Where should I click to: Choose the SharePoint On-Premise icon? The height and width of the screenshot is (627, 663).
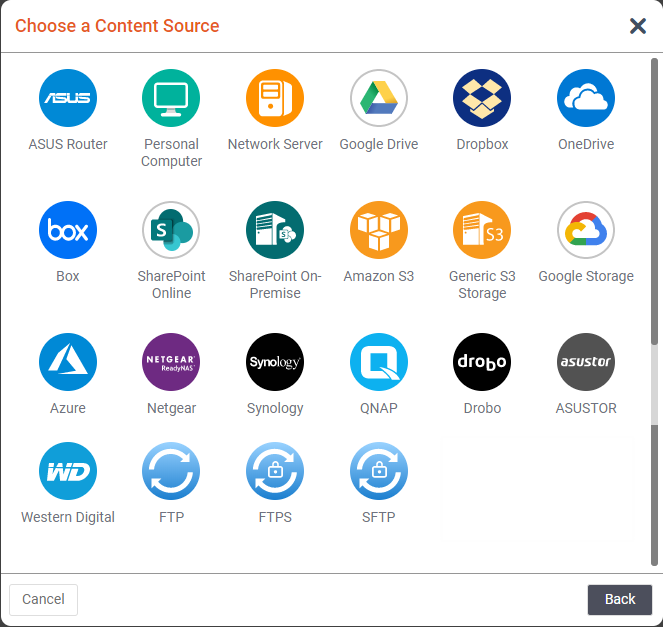point(275,230)
